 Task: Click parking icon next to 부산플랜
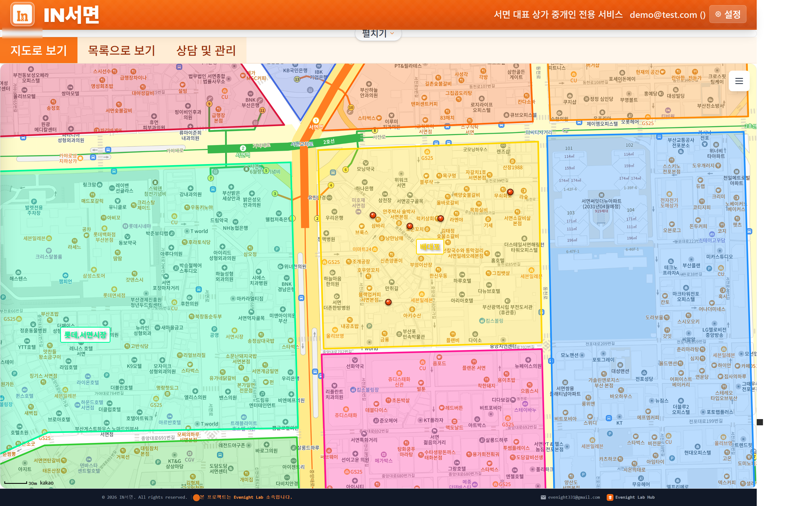click(709, 268)
